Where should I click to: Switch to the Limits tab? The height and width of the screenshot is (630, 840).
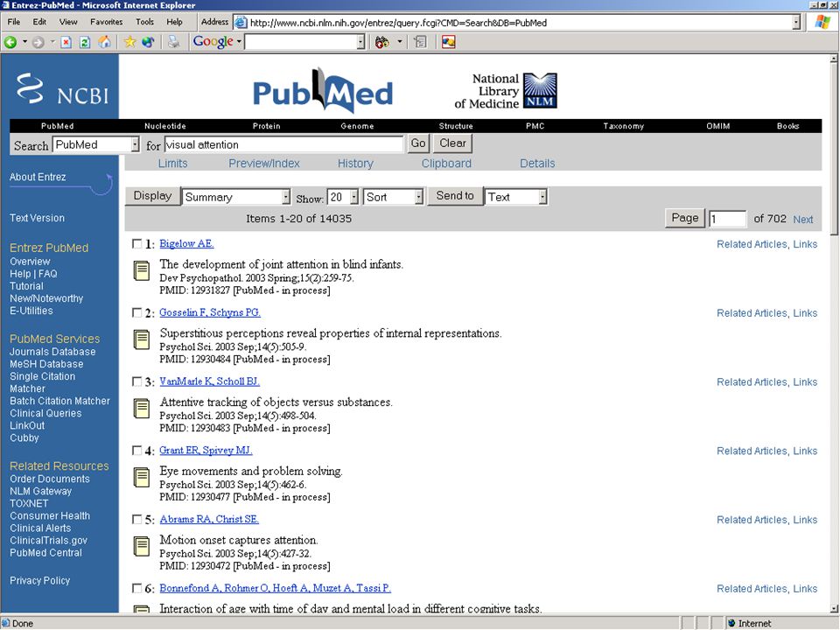pos(172,164)
